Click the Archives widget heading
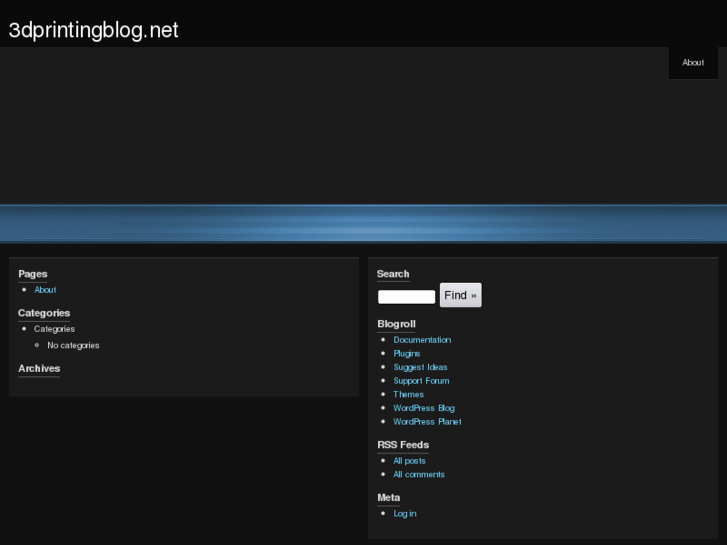 (x=39, y=369)
